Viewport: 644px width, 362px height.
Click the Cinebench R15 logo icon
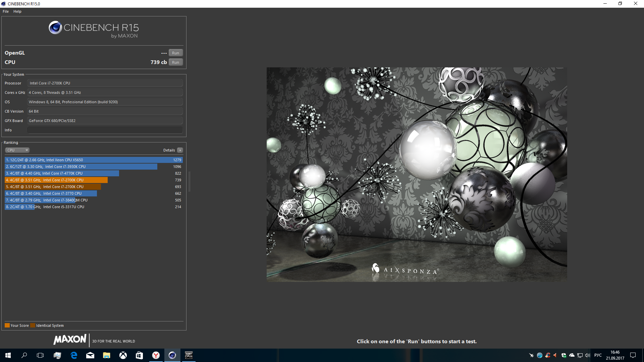[55, 27]
